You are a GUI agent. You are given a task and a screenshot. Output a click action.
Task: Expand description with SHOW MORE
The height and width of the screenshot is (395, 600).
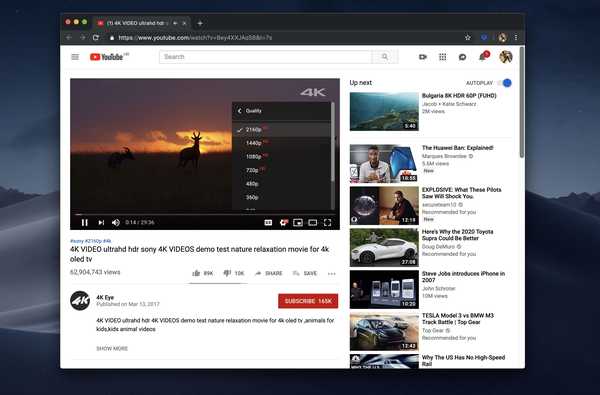(112, 348)
